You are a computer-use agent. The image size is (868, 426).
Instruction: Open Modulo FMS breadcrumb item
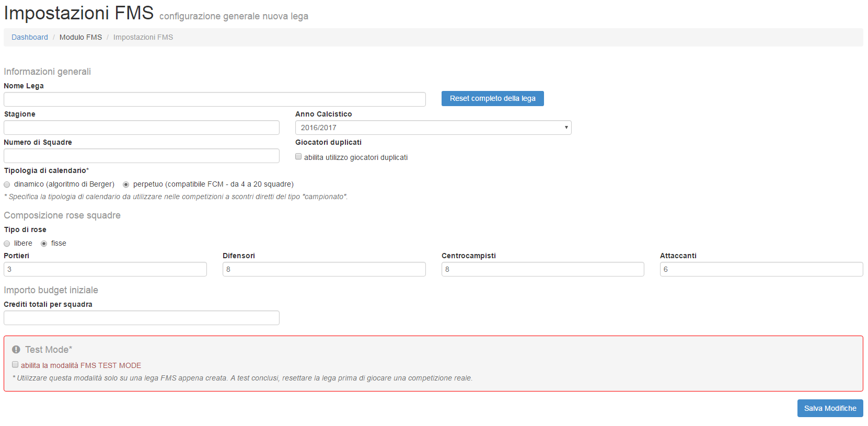(x=80, y=37)
